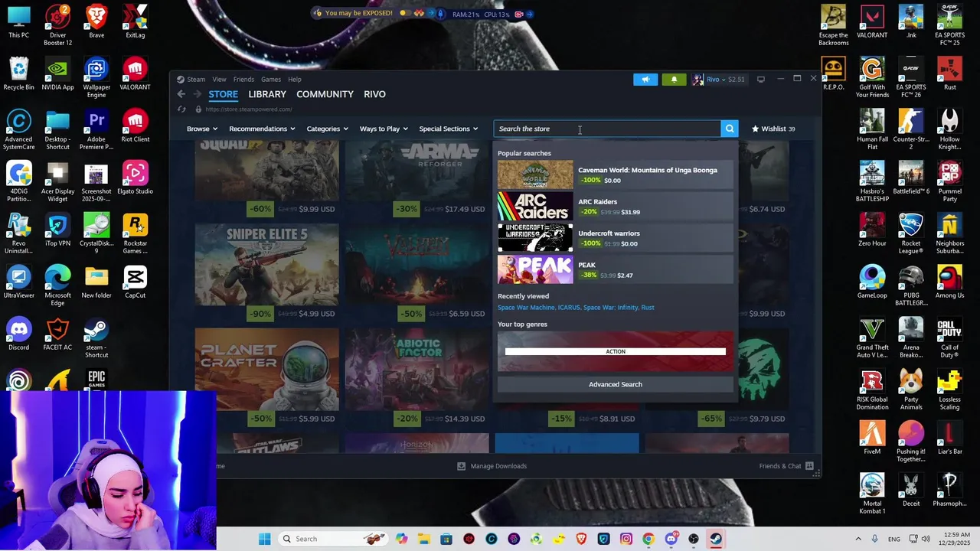Open Among Us desktop icon

tap(950, 282)
